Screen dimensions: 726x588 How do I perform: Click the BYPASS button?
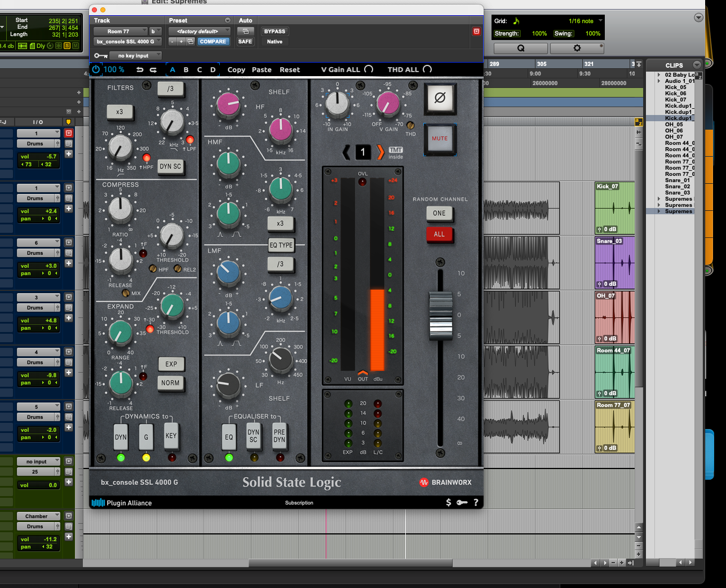pos(275,32)
